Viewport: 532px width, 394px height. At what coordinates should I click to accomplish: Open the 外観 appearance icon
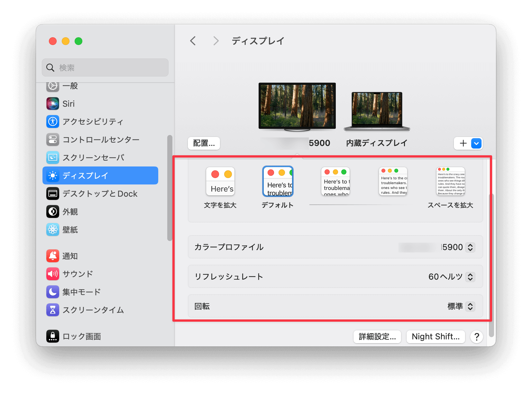click(x=53, y=211)
